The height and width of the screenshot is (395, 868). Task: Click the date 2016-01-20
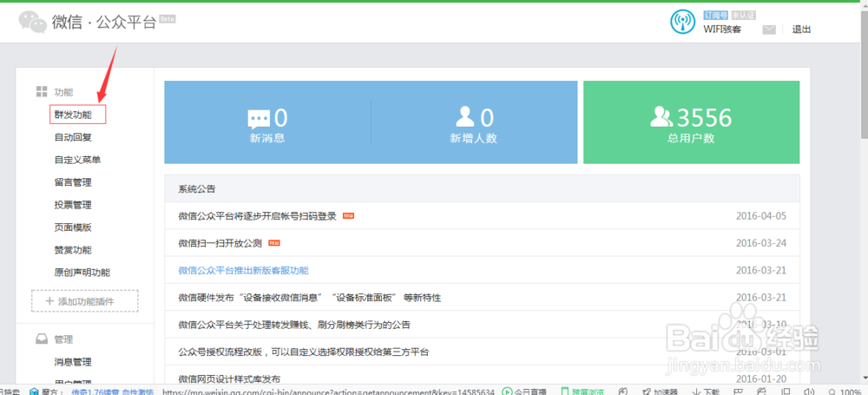tap(761, 379)
